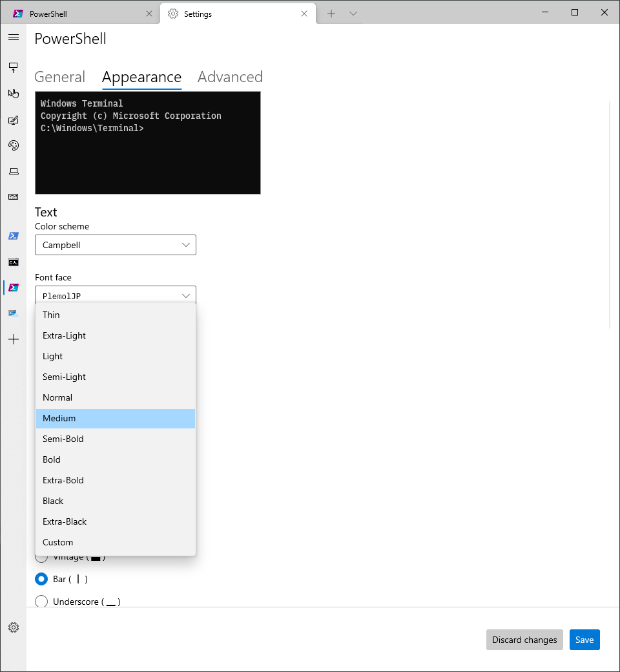Select the Underscore cursor shape radio
This screenshot has width=620, height=672.
coord(41,602)
